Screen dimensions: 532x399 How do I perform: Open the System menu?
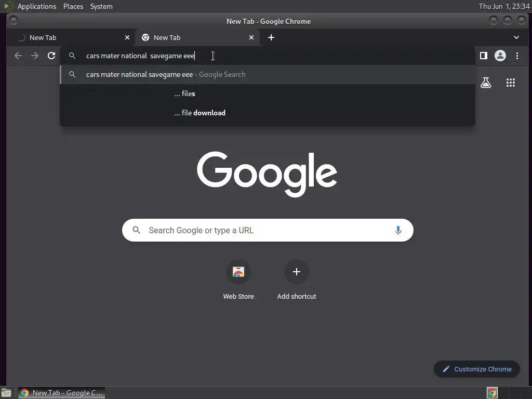point(101,6)
